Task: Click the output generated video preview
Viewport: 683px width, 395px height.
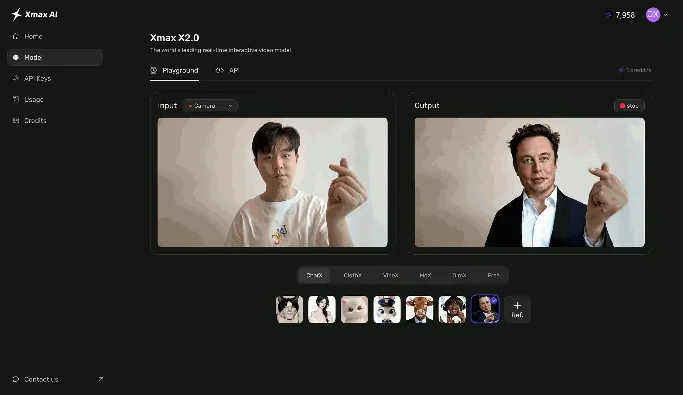Action: pyautogui.click(x=530, y=182)
